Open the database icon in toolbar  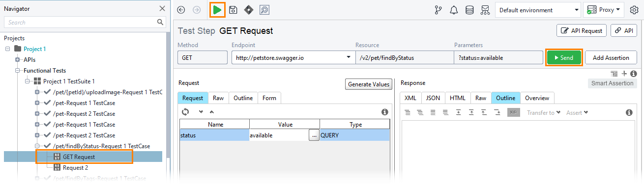(x=470, y=10)
